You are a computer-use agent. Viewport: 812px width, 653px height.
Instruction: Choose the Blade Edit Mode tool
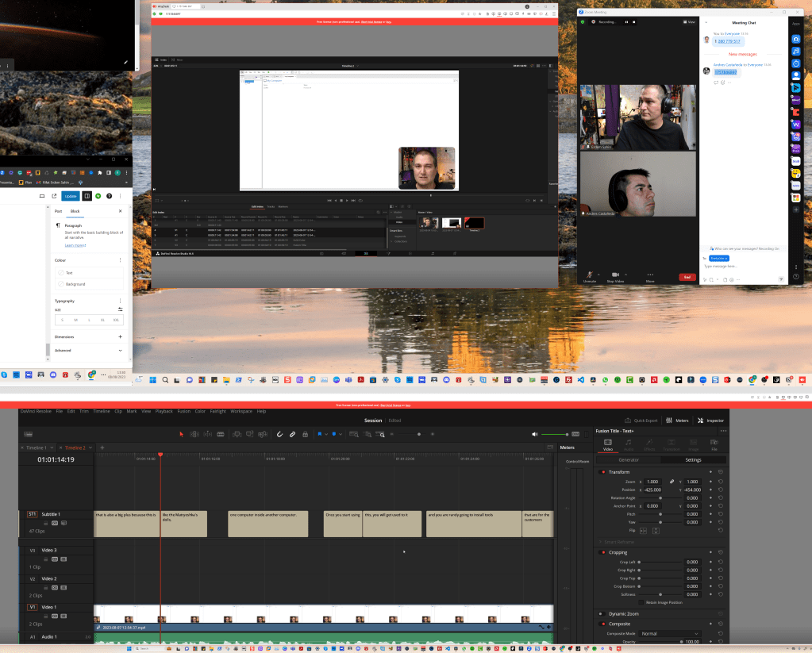click(221, 434)
